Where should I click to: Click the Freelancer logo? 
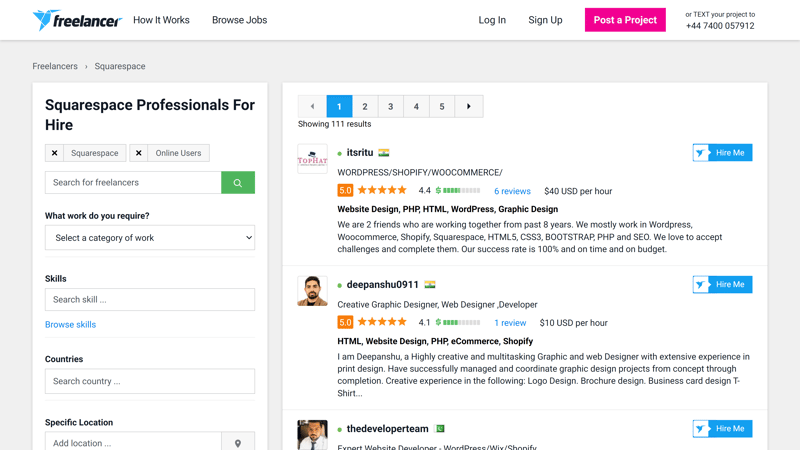coord(77,20)
